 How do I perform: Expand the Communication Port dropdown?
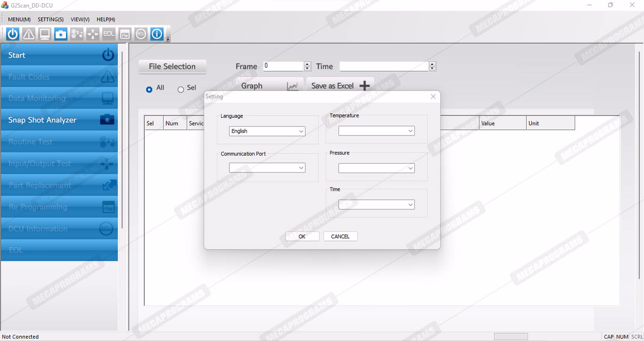coord(267,167)
